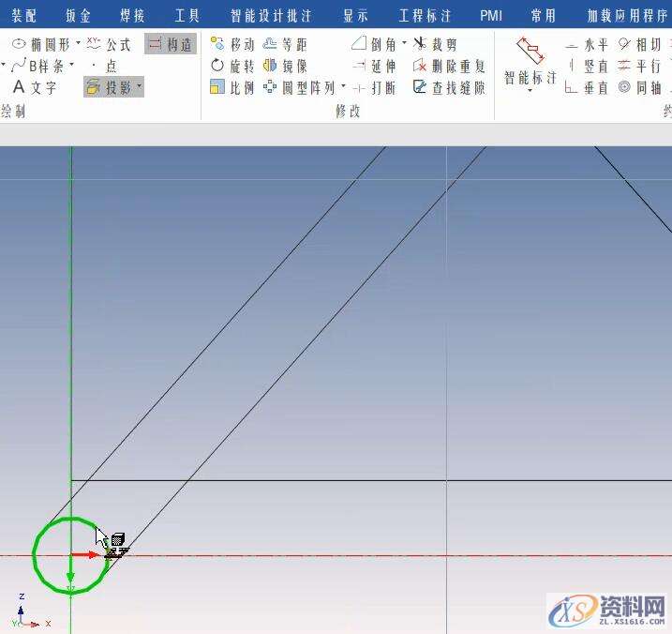This screenshot has width=672, height=634.
Task: Apply the 垂直 perpendicular constraint icon
Action: click(571, 87)
